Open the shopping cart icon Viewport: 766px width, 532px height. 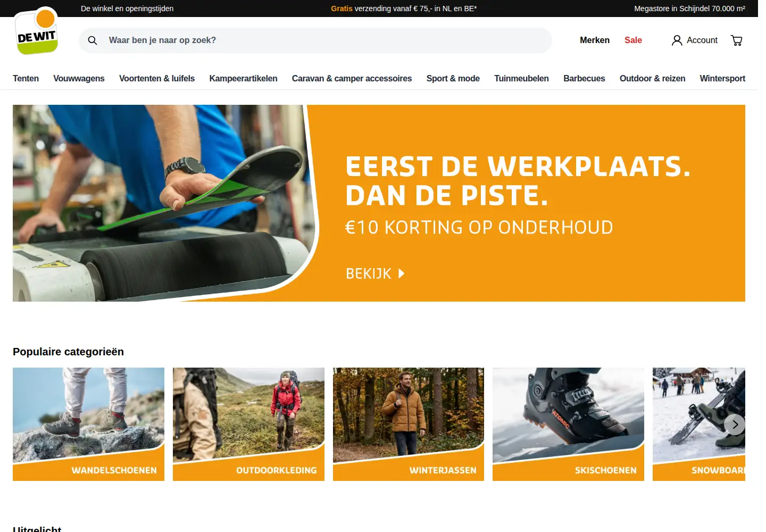pos(737,40)
